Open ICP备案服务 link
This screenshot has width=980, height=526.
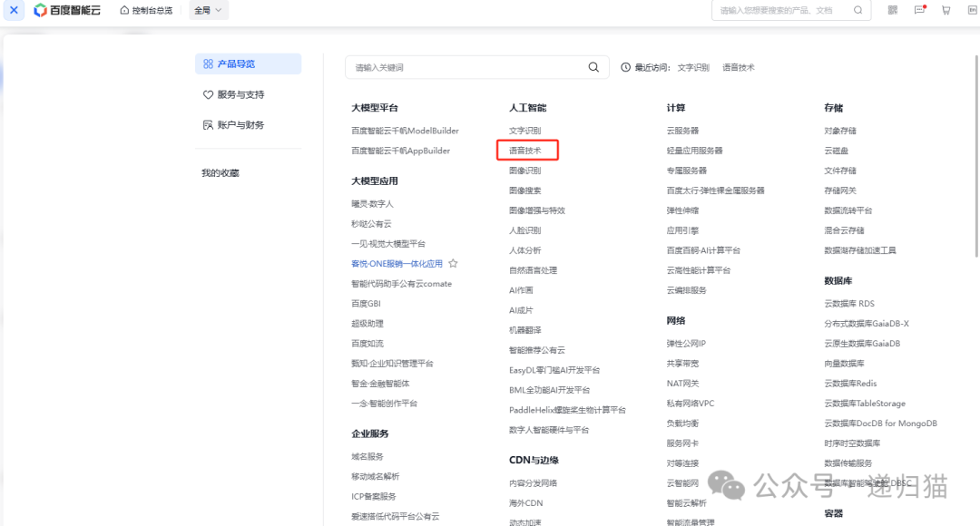[x=374, y=497]
